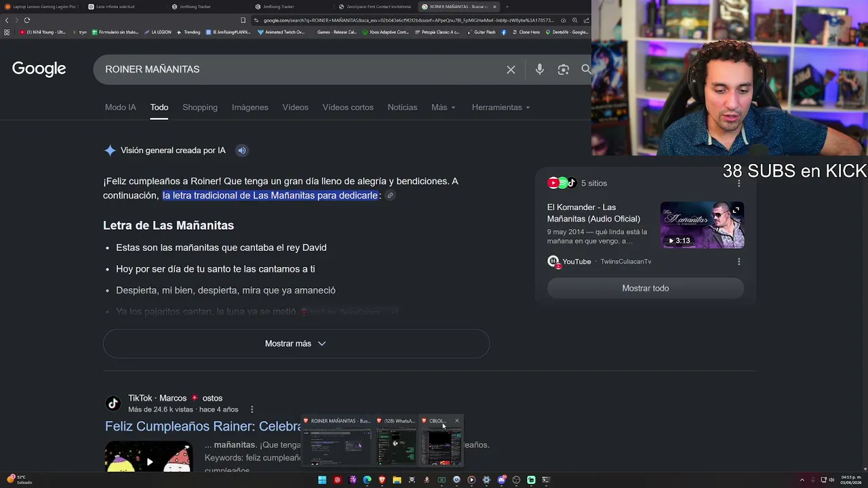
Task: Open the Imágenes tab
Action: [x=250, y=107]
